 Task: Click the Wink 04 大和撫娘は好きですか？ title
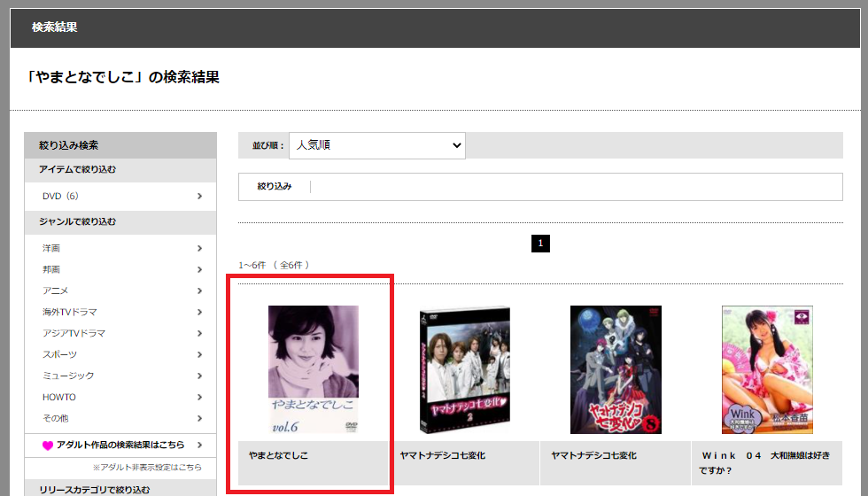pos(765,462)
